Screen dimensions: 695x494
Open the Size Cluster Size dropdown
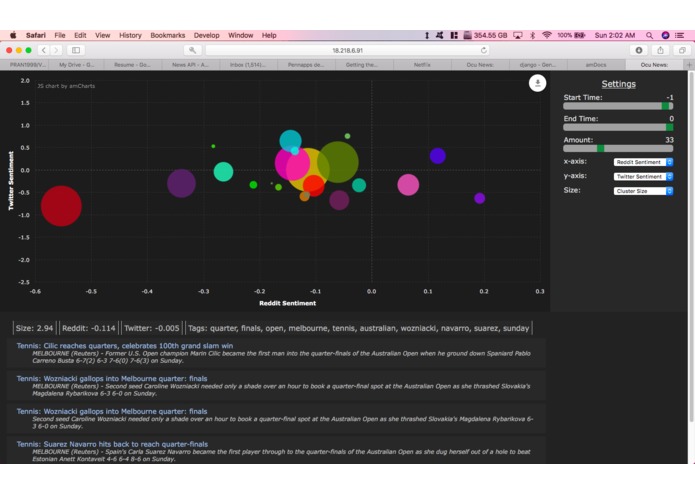point(643,191)
